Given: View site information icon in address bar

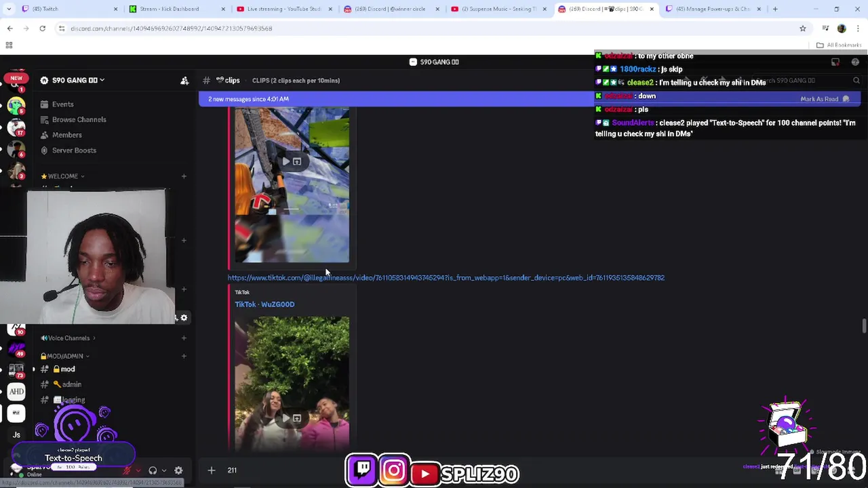Looking at the screenshot, I should pyautogui.click(x=62, y=28).
